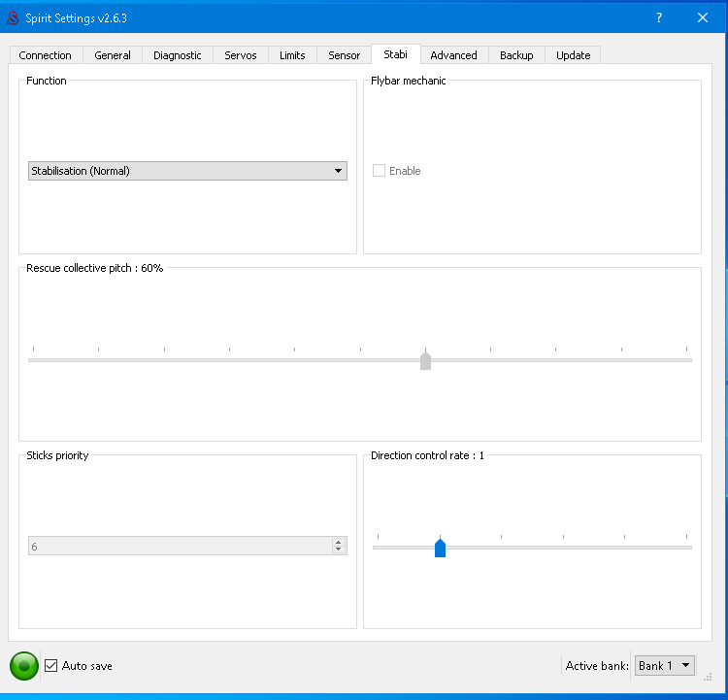Switch to the Sensor tab

coord(345,55)
